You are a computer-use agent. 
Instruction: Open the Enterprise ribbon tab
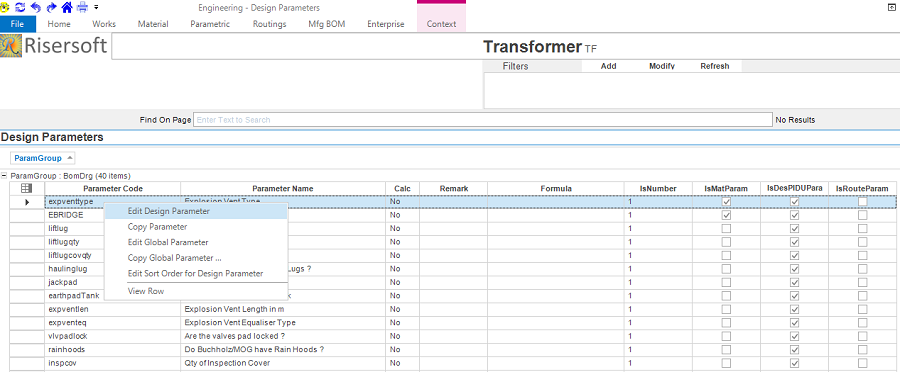[x=386, y=24]
